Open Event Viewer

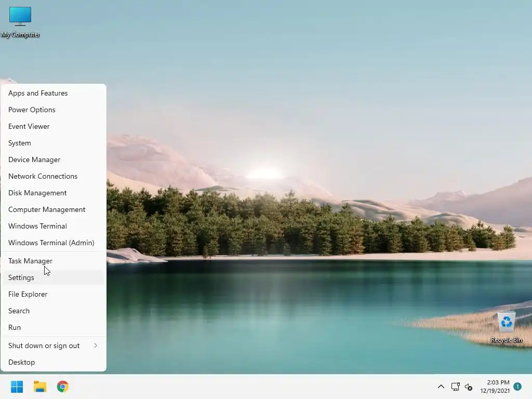pyautogui.click(x=54, y=126)
